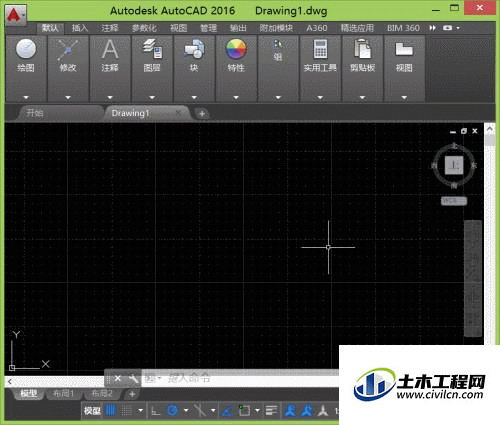The image size is (500, 425).
Task: Switch to the A360 ribbon tab
Action: (317, 28)
